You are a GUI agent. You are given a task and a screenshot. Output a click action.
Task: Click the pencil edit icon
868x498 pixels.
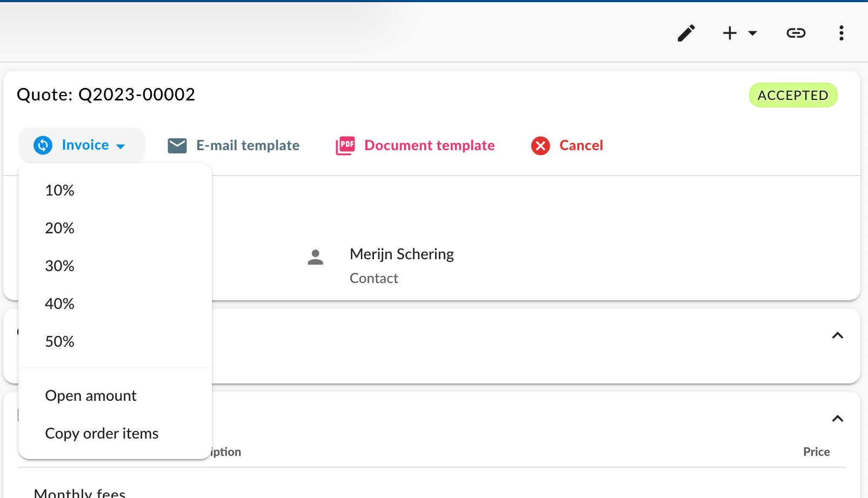coord(686,33)
